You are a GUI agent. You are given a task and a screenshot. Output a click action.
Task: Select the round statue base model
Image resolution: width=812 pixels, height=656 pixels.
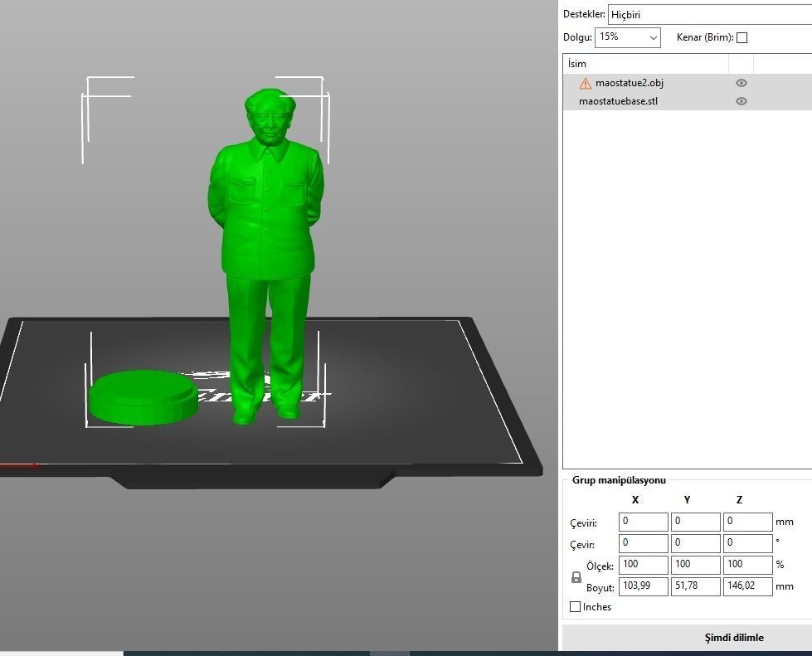pos(143,397)
